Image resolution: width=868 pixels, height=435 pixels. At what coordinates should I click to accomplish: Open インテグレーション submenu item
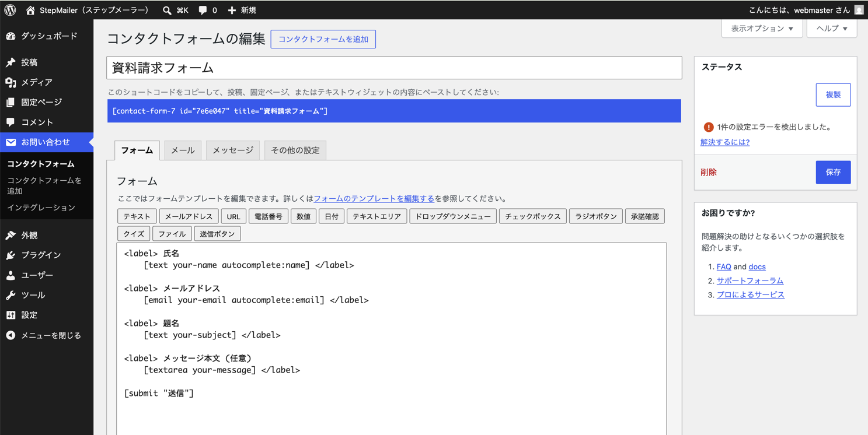tap(41, 208)
